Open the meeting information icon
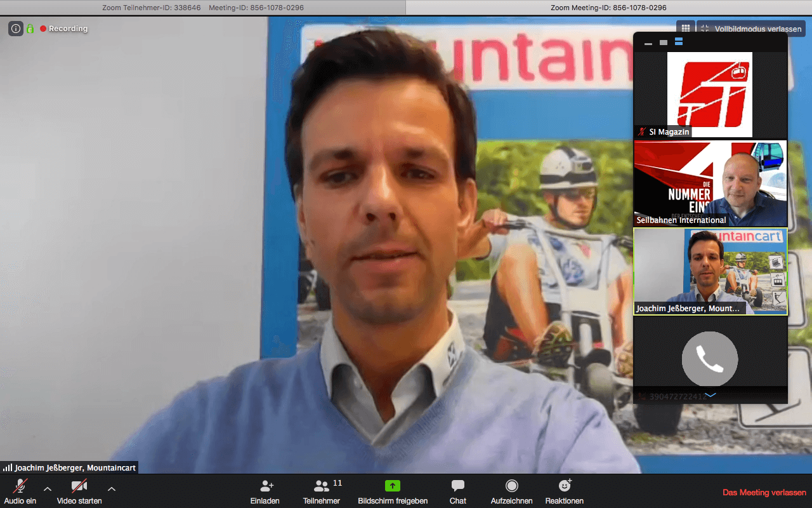This screenshot has width=812, height=508. [16, 29]
